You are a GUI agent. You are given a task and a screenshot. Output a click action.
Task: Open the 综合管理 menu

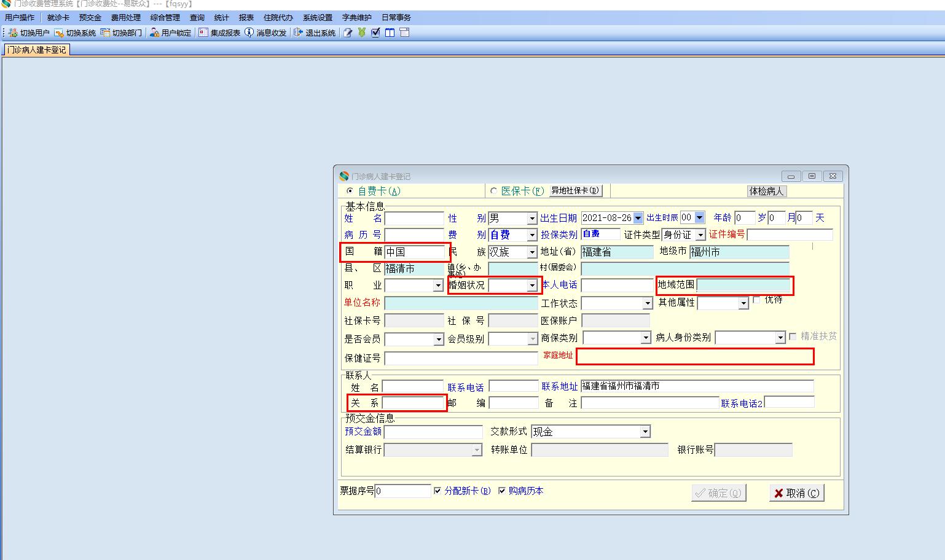(165, 18)
